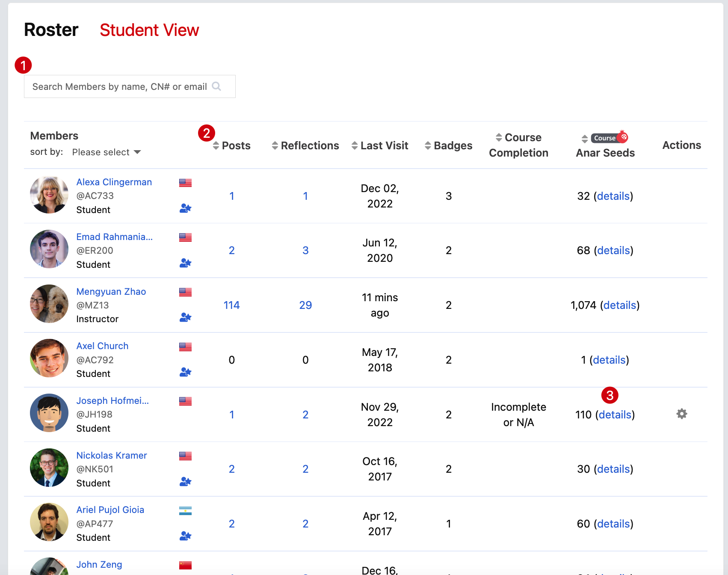The width and height of the screenshot is (728, 575).
Task: Click the @MZ13 handle text
Action: pos(92,305)
